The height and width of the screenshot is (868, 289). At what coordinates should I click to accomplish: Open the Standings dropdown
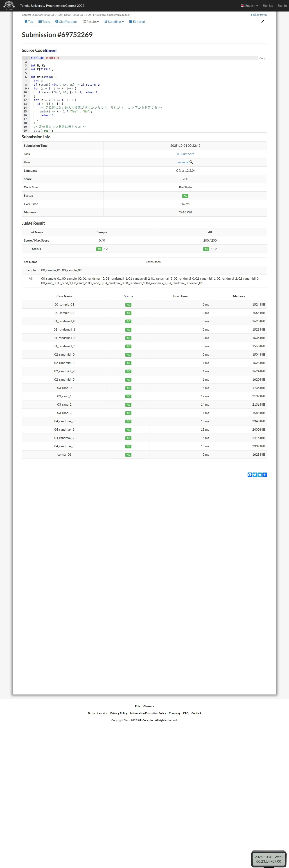114,22
